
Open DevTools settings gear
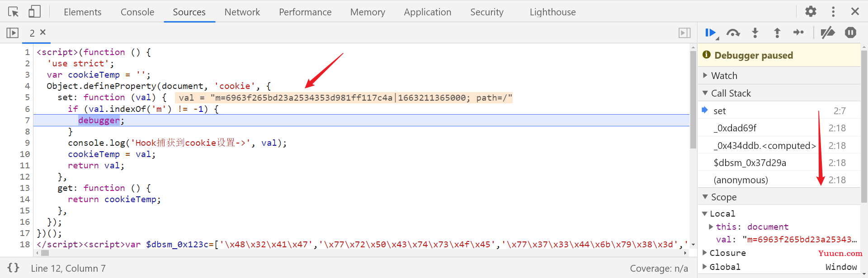[811, 11]
